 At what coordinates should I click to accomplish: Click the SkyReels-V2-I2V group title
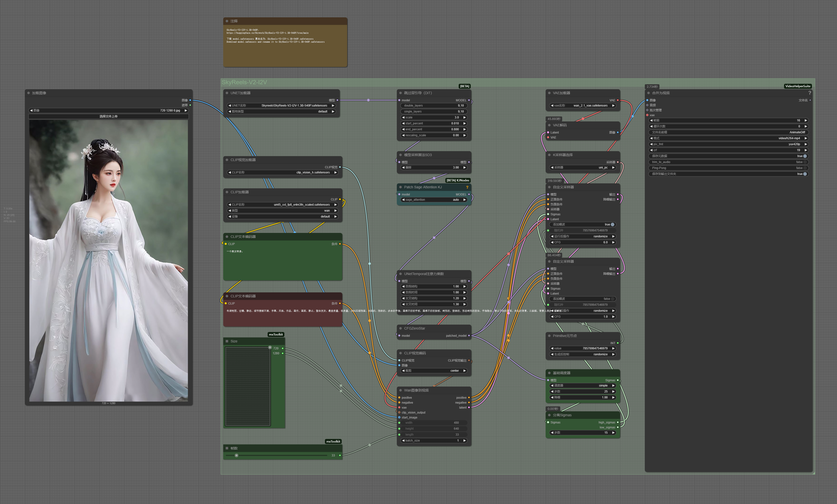pyautogui.click(x=244, y=82)
